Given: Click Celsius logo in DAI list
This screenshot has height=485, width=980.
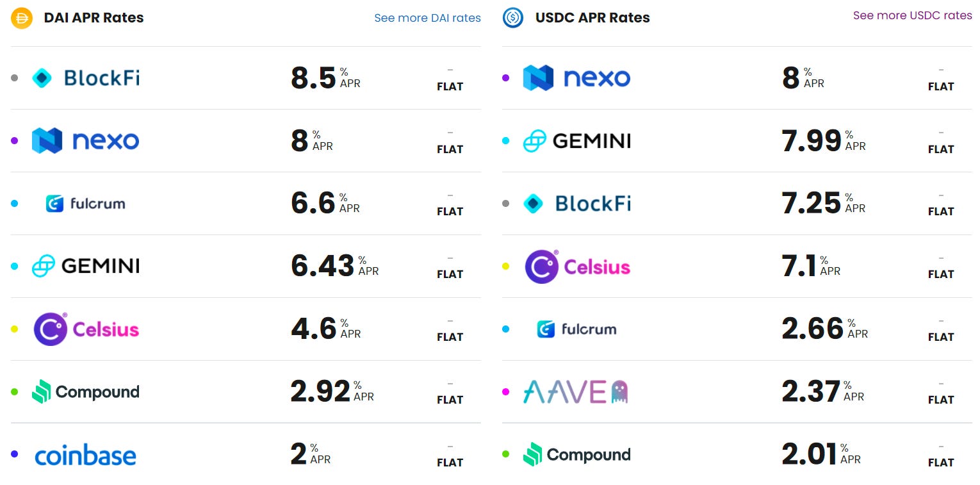Looking at the screenshot, I should (x=86, y=329).
